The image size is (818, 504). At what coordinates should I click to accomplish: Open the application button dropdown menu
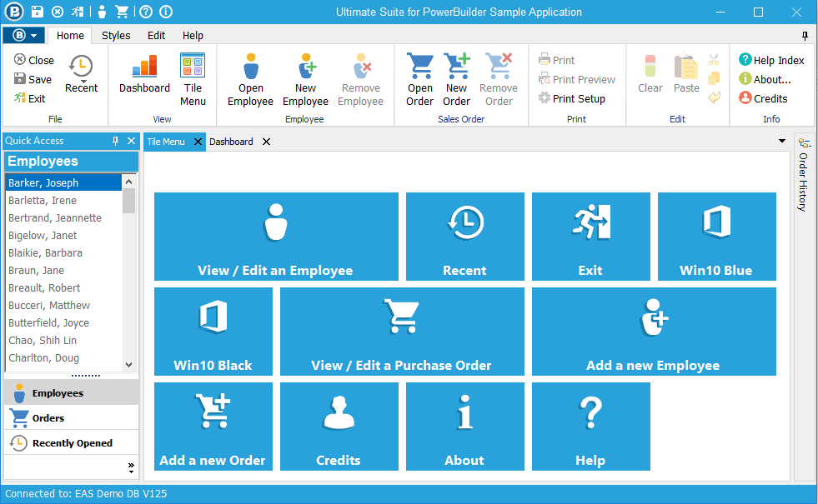pyautogui.click(x=24, y=36)
